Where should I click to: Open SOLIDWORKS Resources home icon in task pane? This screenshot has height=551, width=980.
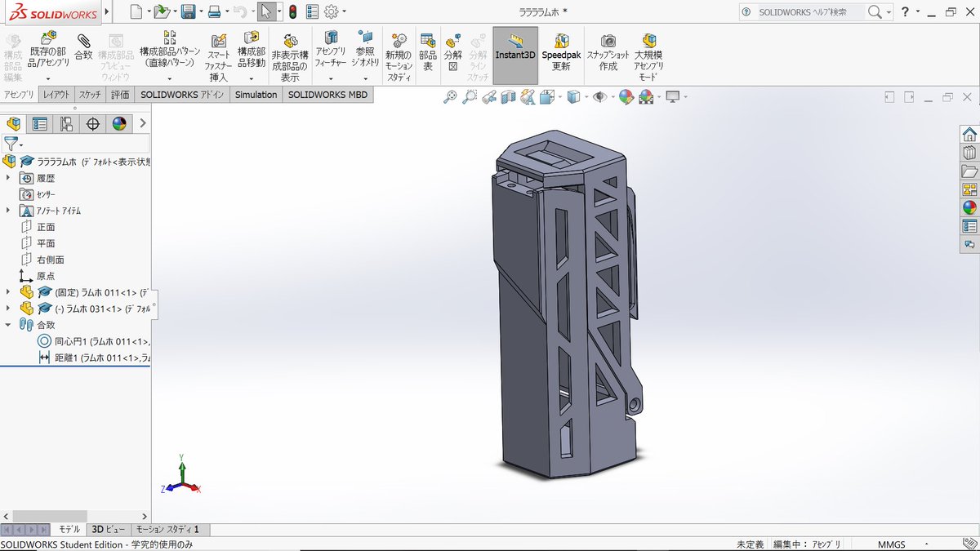pyautogui.click(x=969, y=134)
